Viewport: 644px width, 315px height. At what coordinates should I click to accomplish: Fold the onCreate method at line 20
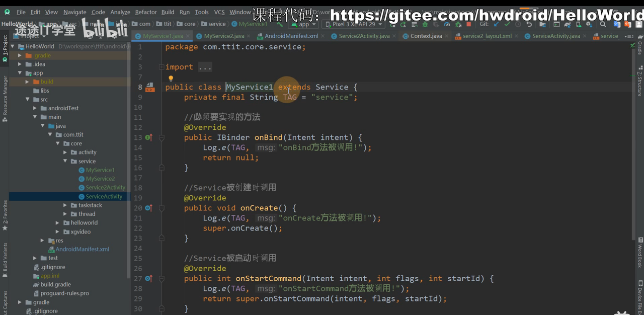tap(161, 208)
